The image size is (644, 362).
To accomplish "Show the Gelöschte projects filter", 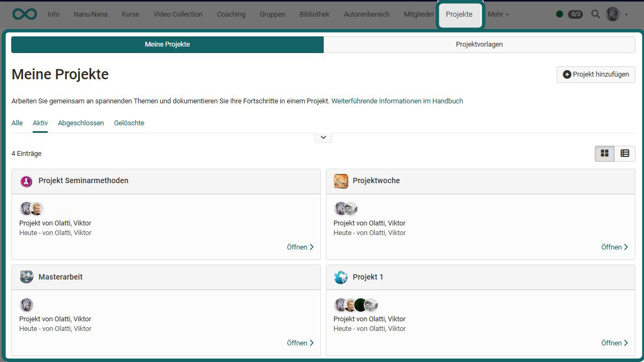I will point(129,123).
